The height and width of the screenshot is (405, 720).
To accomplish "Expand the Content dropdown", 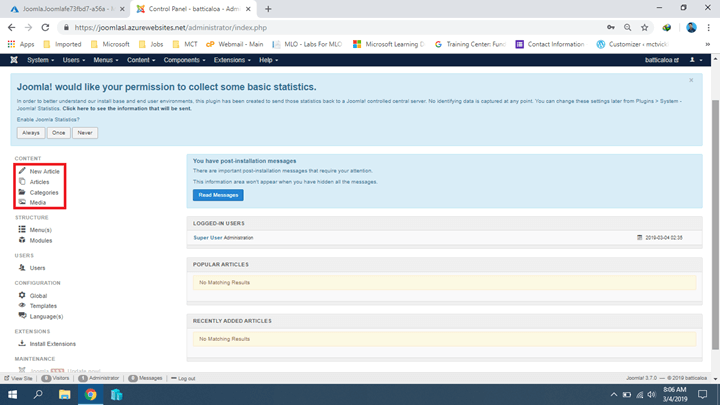I will tap(141, 60).
